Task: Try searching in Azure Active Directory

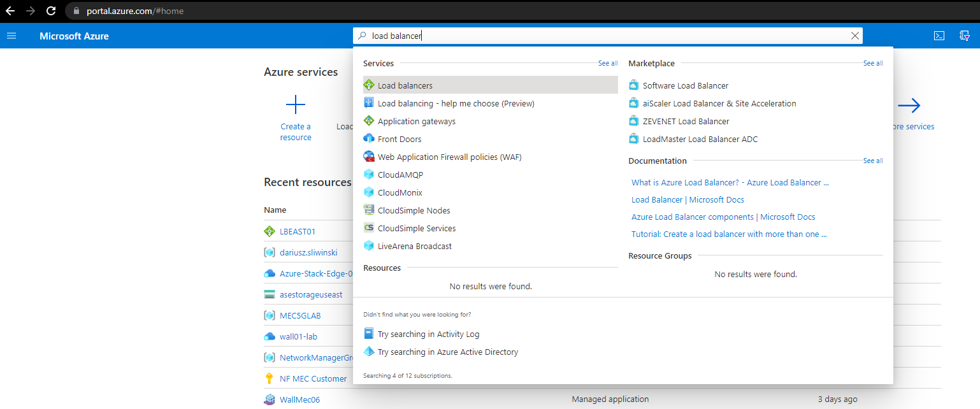Action: (x=448, y=352)
